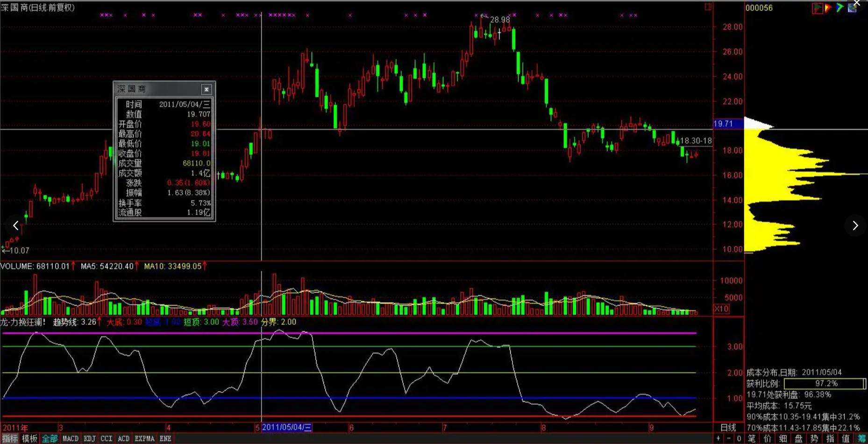Screen dimensions: 868x444
Task: Switch to the 筹 chip distribution tab
Action: (x=861, y=438)
